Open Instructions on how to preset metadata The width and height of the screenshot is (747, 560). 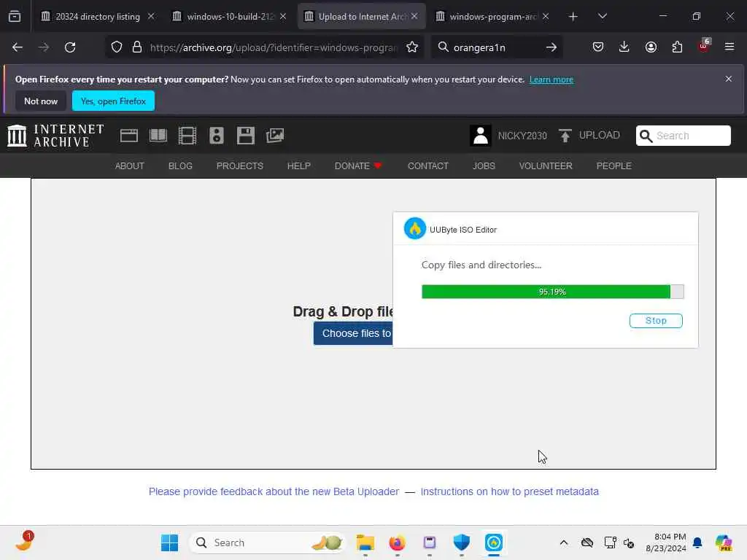509,491
